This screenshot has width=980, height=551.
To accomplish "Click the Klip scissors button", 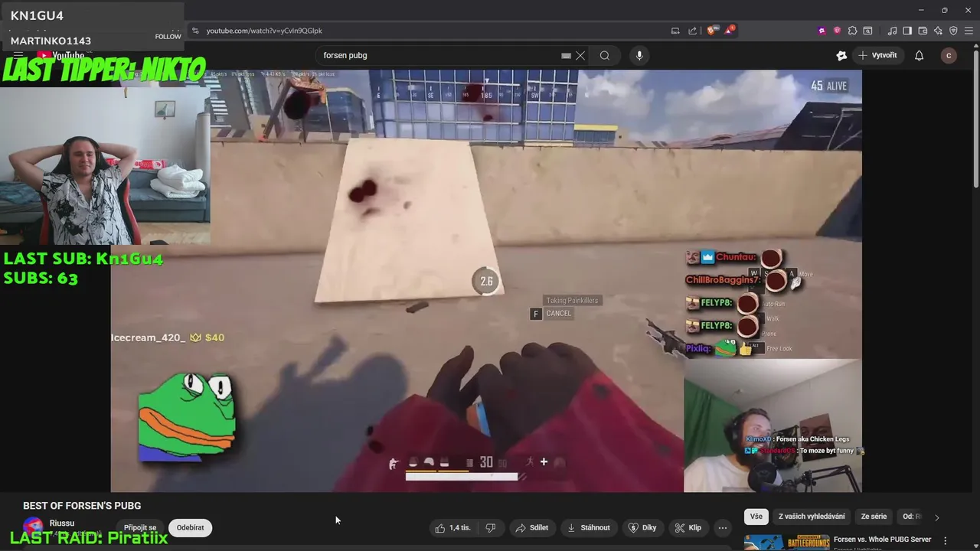I will point(688,527).
